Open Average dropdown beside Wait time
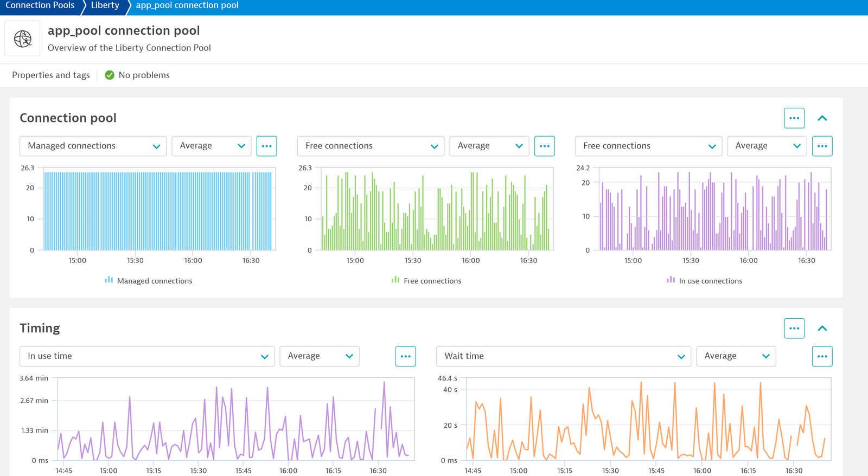The height and width of the screenshot is (476, 868). 736,356
